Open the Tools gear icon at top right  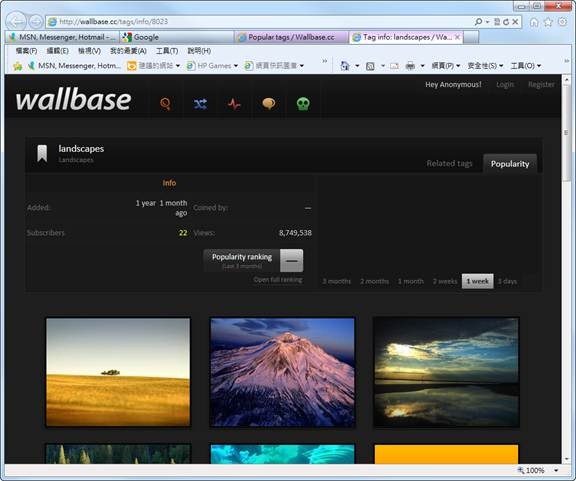point(562,22)
